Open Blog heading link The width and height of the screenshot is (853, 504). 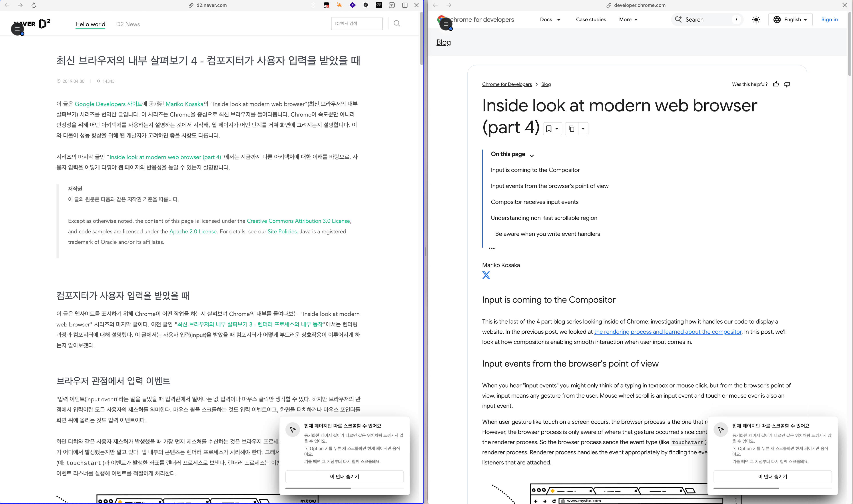tap(443, 42)
